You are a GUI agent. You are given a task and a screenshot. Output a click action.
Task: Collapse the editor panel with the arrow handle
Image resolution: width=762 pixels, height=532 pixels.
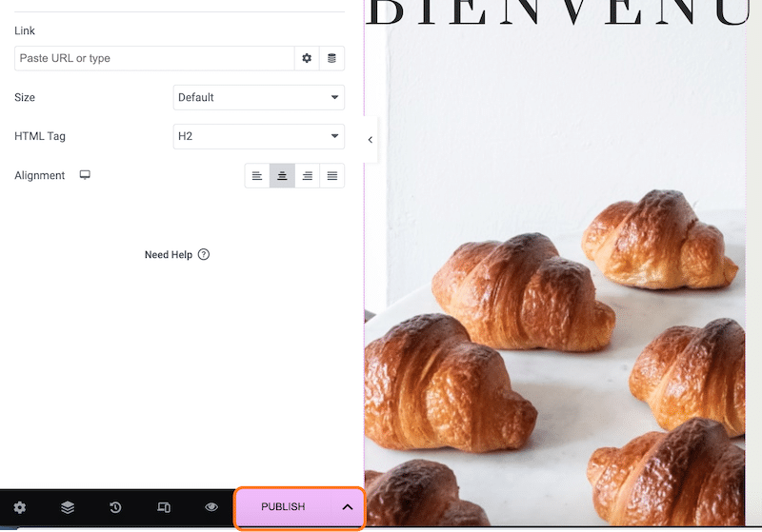click(x=371, y=140)
